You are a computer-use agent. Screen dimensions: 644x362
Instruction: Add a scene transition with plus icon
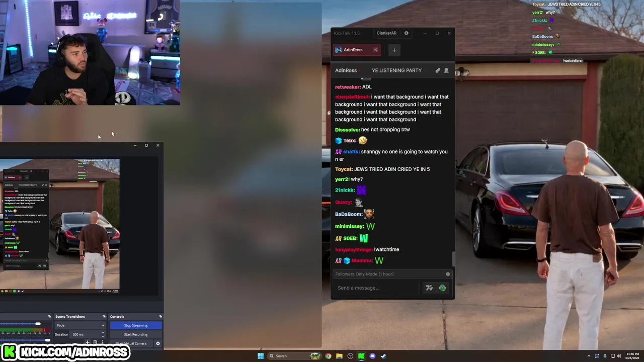88,342
